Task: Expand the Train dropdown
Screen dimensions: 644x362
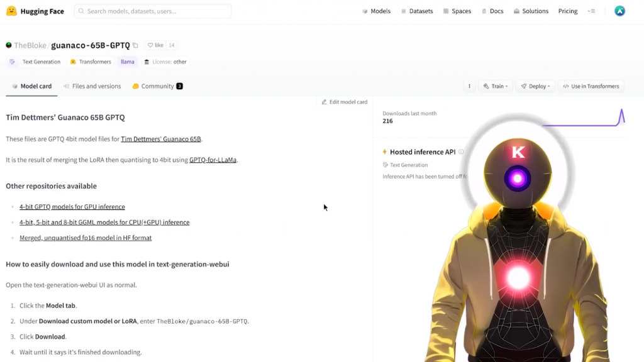Action: [496, 86]
